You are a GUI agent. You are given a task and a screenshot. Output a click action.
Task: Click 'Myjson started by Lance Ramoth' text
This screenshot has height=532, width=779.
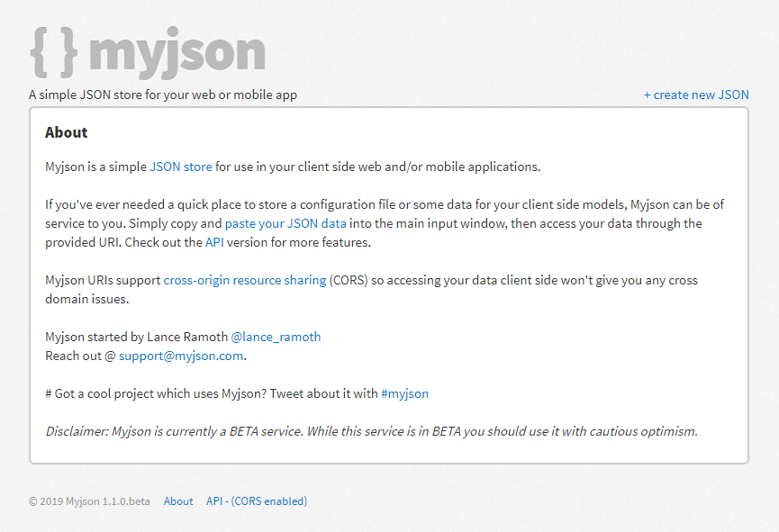coord(137,337)
